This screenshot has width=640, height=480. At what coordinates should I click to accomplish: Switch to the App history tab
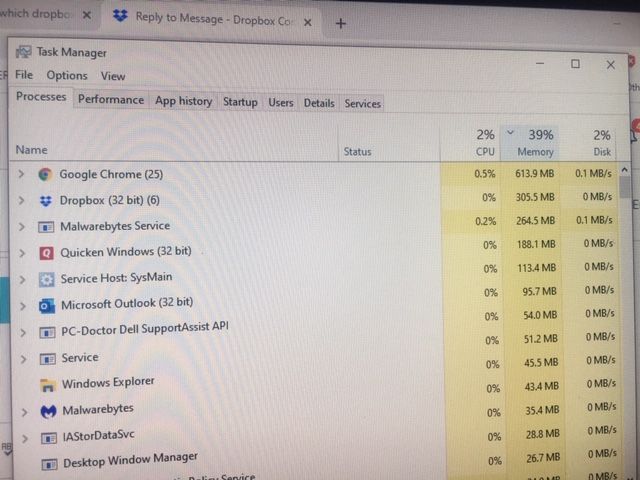[x=184, y=101]
